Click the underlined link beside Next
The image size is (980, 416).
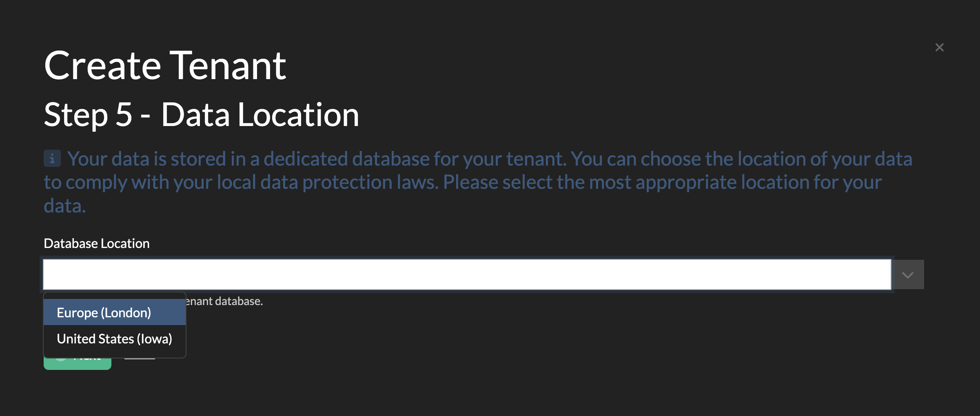pyautogui.click(x=140, y=358)
